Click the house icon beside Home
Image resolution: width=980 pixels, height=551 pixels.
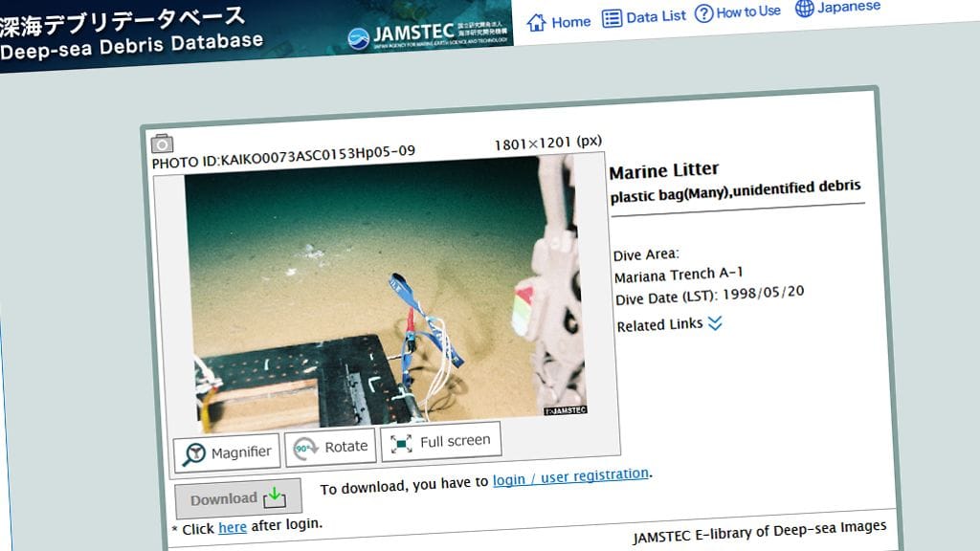coord(537,20)
